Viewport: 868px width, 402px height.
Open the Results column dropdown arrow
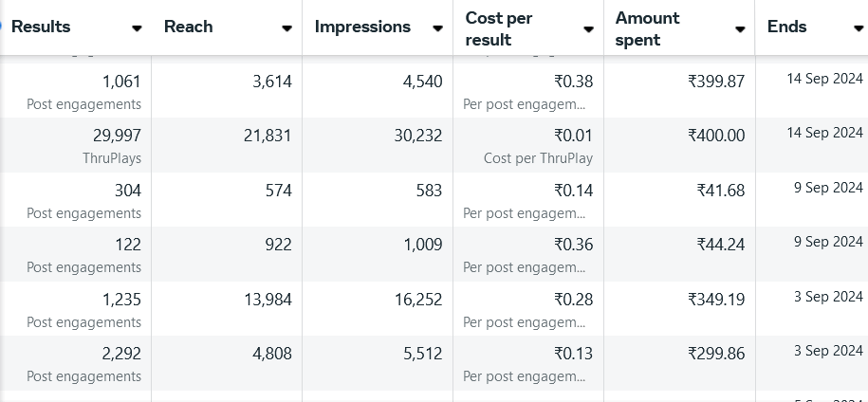pos(138,28)
